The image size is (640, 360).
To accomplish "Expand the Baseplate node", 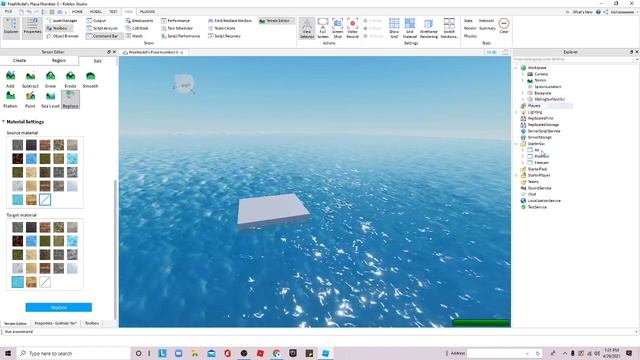I will coord(523,93).
